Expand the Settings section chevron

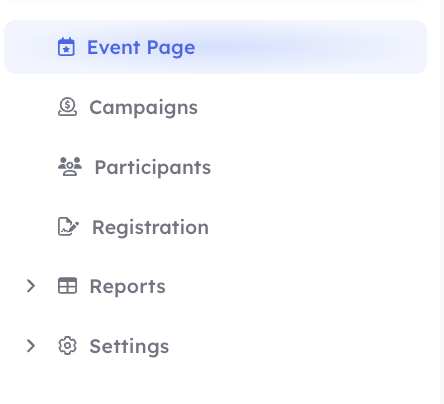point(31,346)
